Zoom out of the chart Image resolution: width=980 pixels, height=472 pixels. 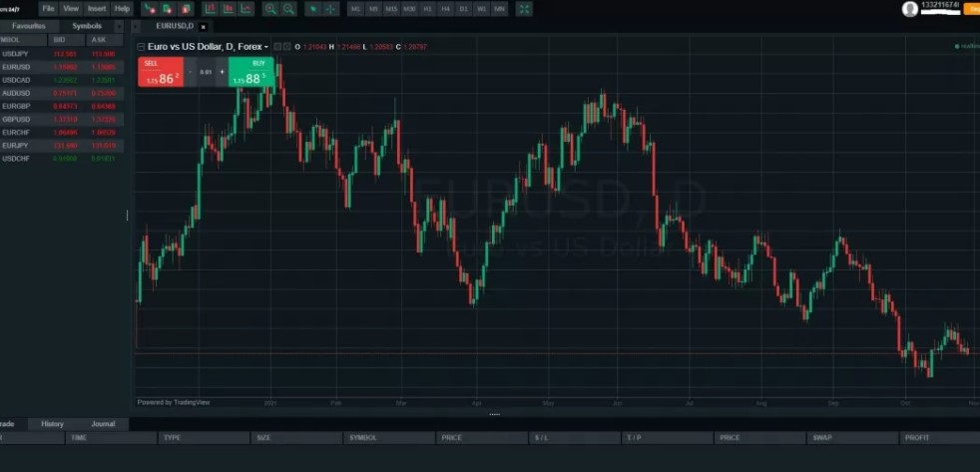(288, 9)
